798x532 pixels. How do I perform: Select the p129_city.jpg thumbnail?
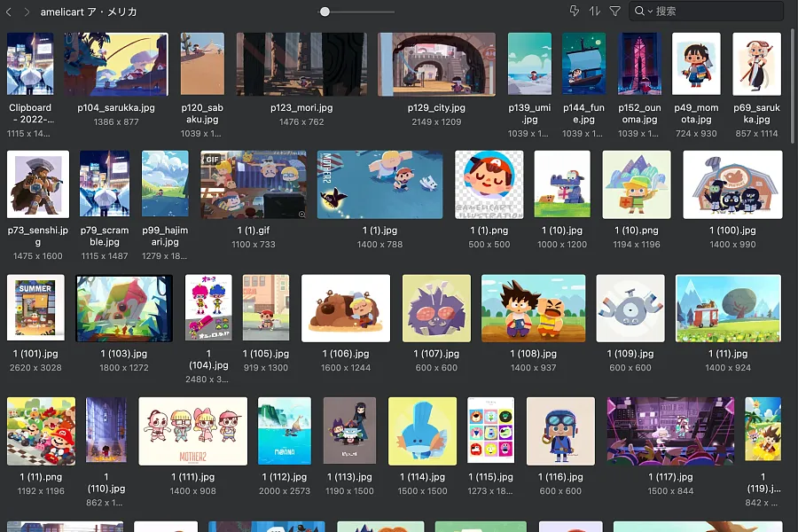coord(436,64)
